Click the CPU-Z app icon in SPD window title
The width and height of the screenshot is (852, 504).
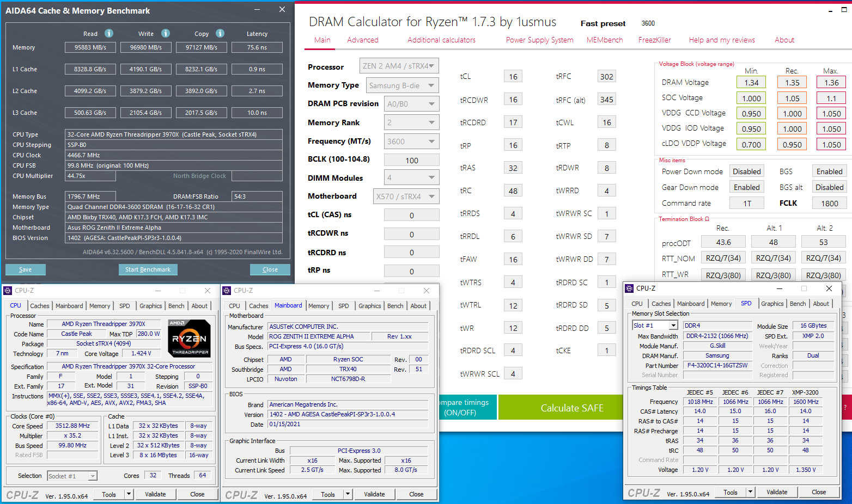(630, 288)
